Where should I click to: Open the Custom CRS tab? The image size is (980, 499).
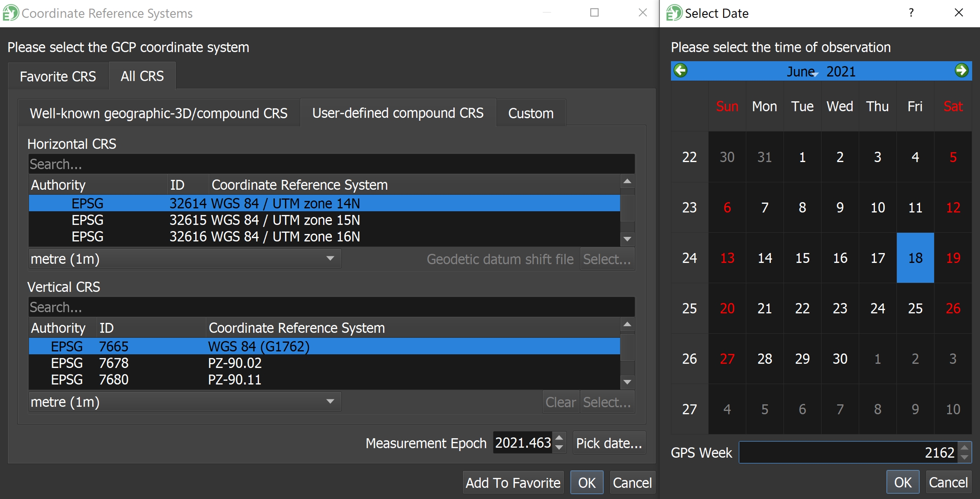pyautogui.click(x=531, y=113)
